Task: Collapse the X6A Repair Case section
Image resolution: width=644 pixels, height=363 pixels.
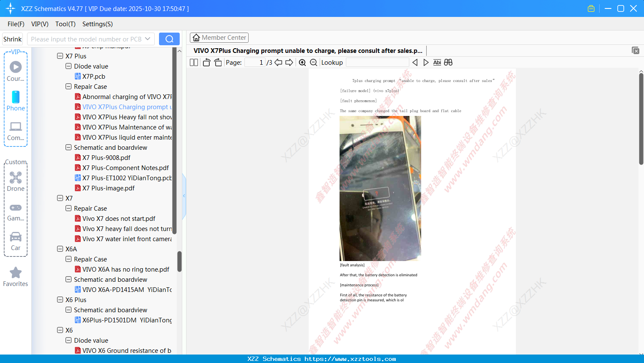Action: tap(69, 259)
